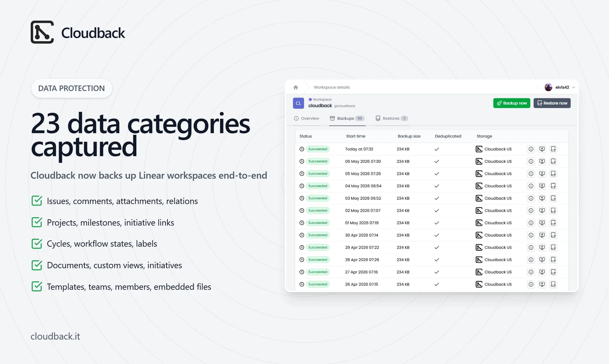Restore the 26 Apr 2026 07:15 backup
The image size is (609, 364).
553,284
